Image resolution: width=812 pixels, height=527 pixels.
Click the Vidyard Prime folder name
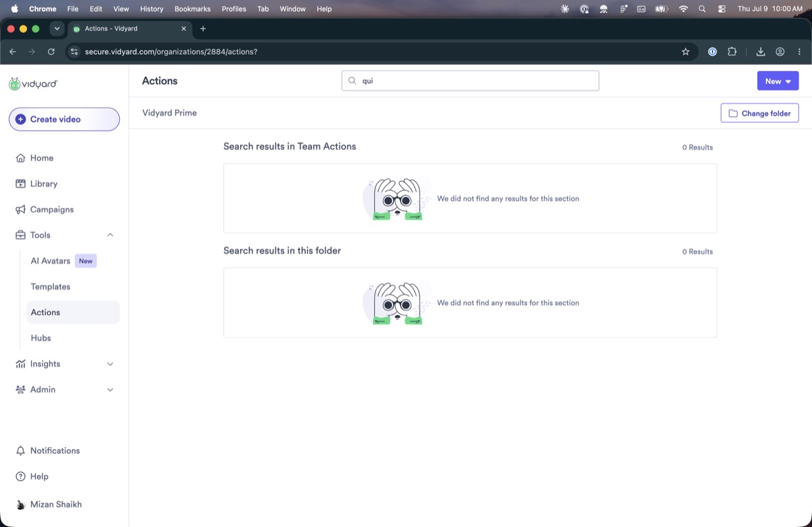(x=169, y=113)
